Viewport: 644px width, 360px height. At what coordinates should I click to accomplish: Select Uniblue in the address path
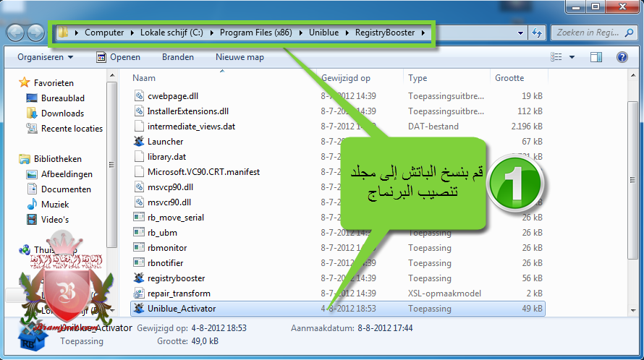click(323, 33)
